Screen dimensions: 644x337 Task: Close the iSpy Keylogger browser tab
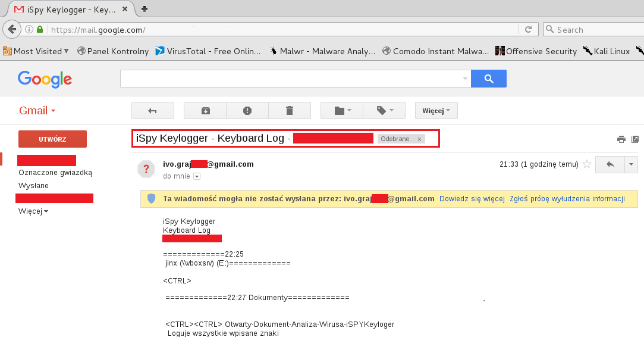[125, 9]
